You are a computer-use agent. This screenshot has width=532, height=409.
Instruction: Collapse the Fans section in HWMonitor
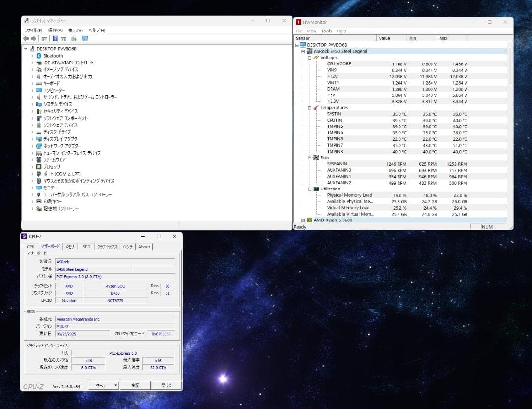point(310,157)
